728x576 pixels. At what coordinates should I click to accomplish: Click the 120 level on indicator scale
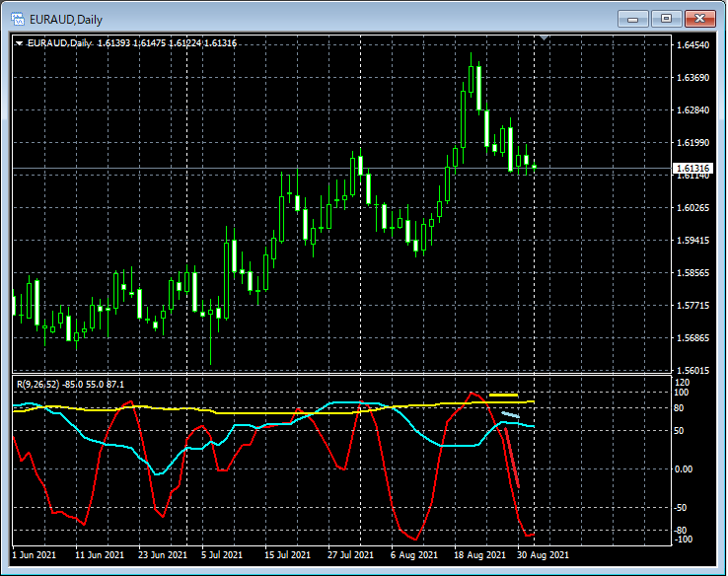682,382
